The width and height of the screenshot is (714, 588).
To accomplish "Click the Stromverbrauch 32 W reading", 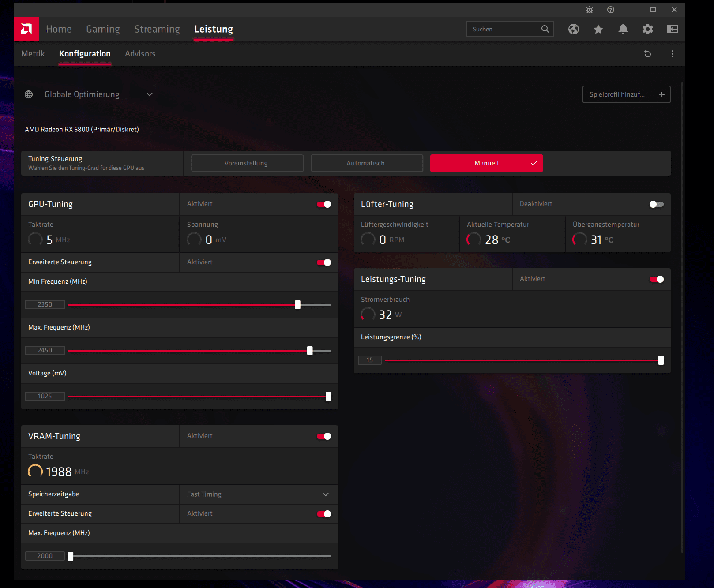I will click(382, 315).
